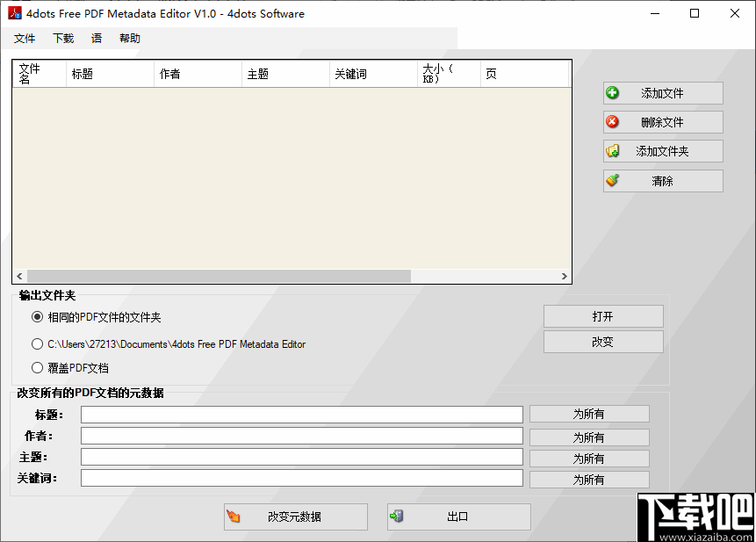756x542 pixels.
Task: Click the Export (出口) icon button
Action: [x=396, y=517]
